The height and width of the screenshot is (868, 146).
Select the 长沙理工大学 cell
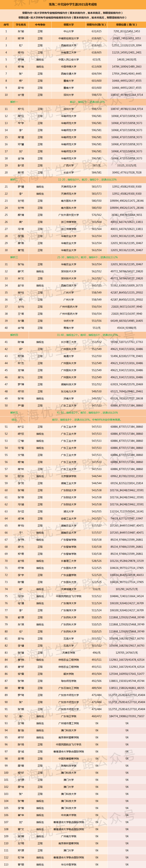(x=69, y=342)
